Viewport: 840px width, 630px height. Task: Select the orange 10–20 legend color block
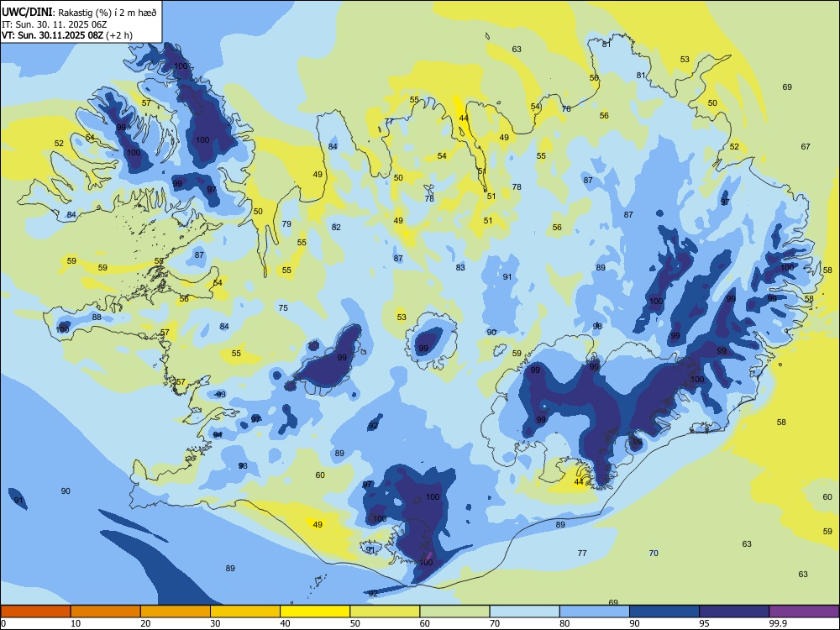(x=106, y=612)
